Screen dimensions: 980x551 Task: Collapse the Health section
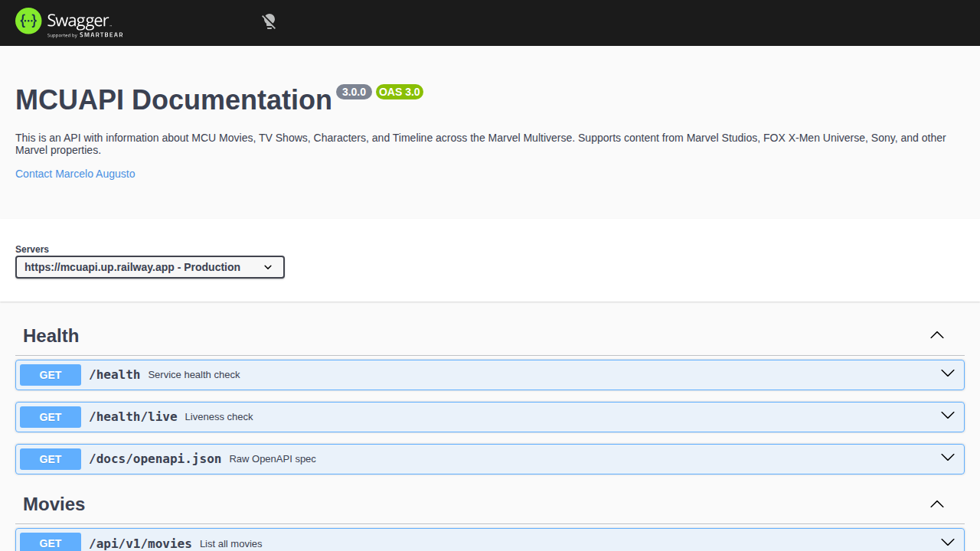(x=936, y=335)
